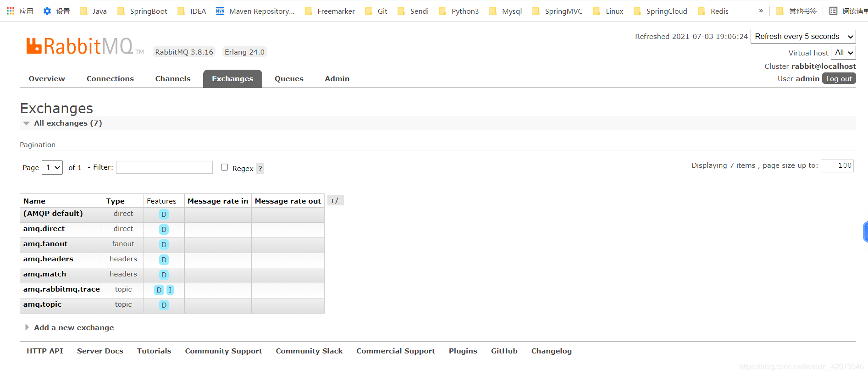
Task: Click the exchange Filter text field
Action: coord(164,167)
